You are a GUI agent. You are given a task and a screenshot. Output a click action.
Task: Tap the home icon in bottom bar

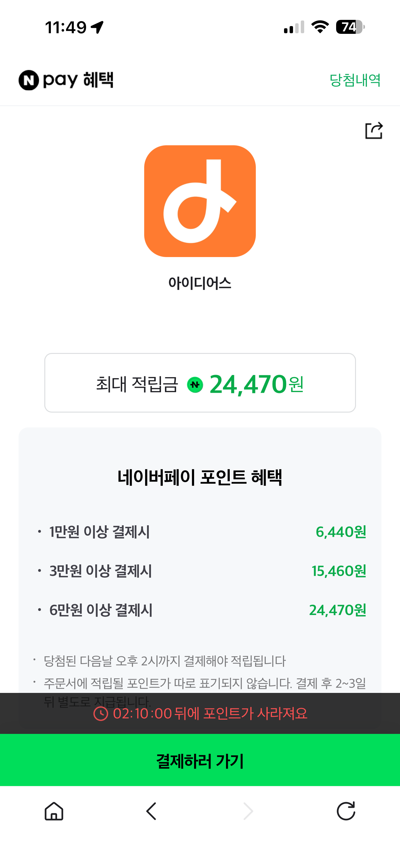pyautogui.click(x=54, y=811)
